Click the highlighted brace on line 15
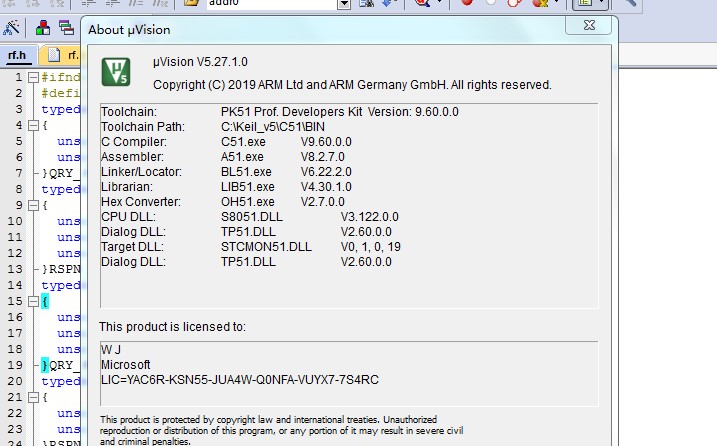Viewport: 717px width, 446px height. [45, 301]
